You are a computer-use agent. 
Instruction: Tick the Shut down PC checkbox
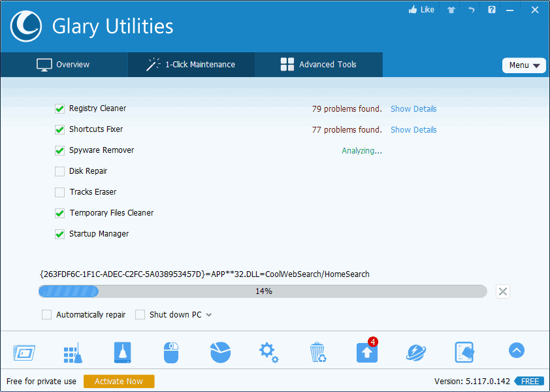[140, 314]
